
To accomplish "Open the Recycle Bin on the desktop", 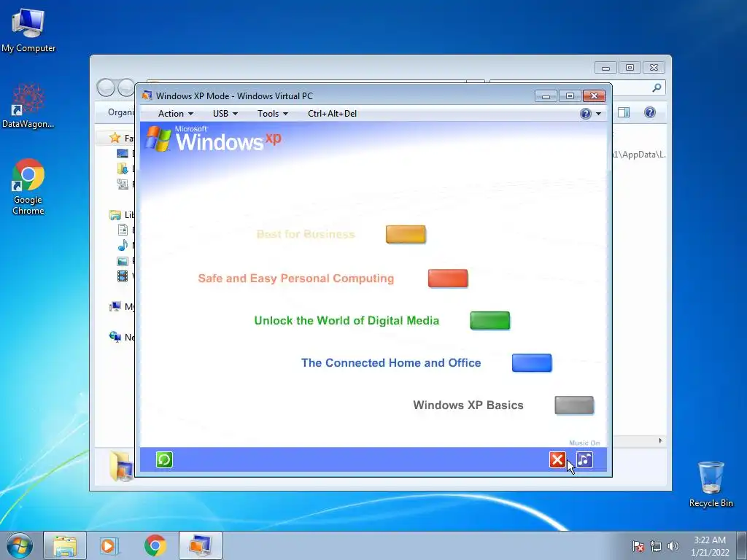I will point(711,484).
